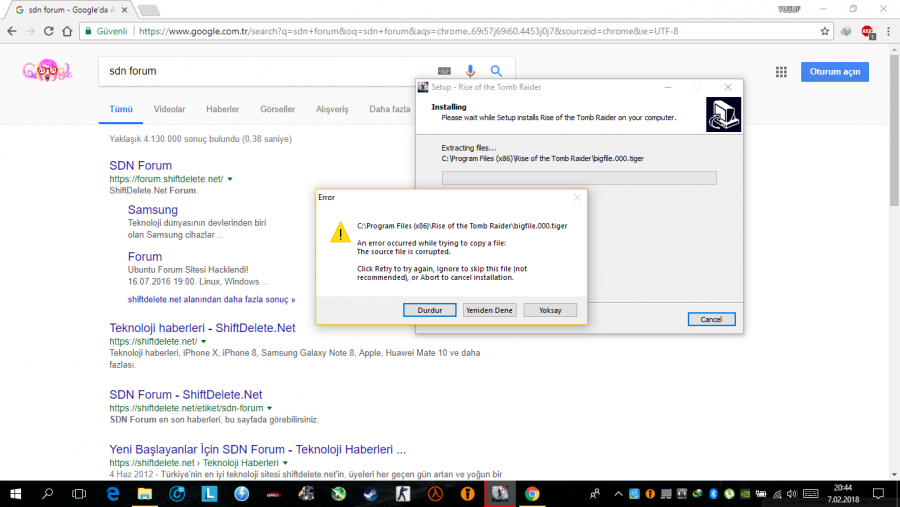Viewport: 900px width, 507px height.
Task: Open Task View on the taskbar
Action: 79,494
